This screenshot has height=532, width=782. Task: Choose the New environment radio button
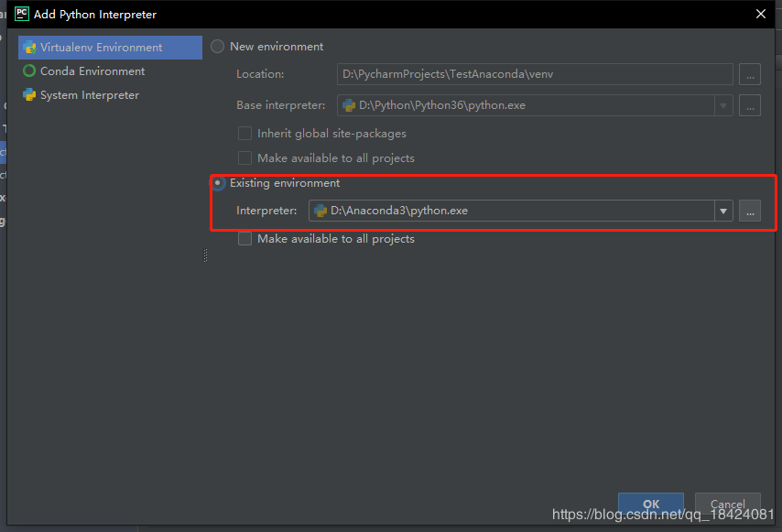pos(217,47)
